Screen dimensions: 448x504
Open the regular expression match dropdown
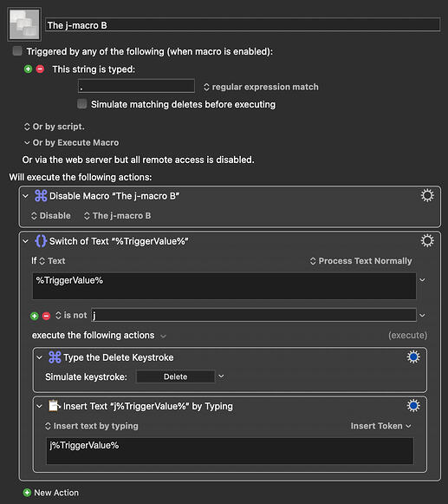click(261, 87)
